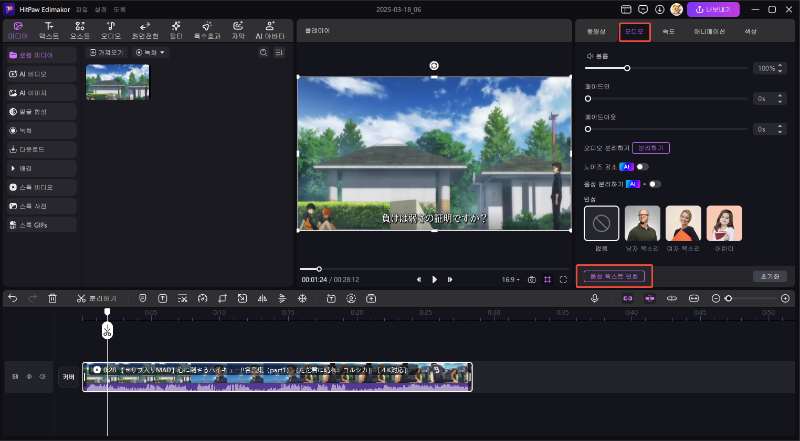
Task: Toggle the AI vocal separation switch
Action: 654,184
